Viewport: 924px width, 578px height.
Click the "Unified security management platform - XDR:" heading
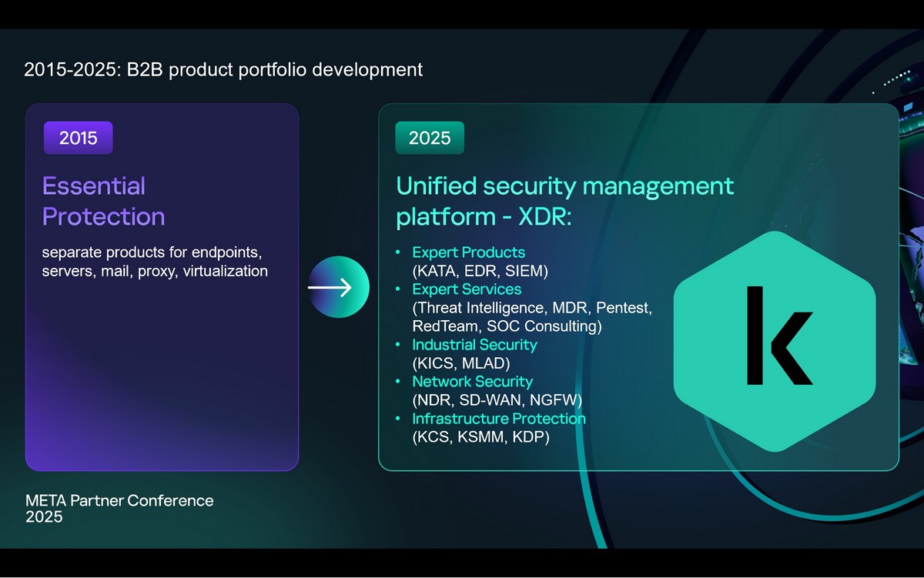pos(565,201)
